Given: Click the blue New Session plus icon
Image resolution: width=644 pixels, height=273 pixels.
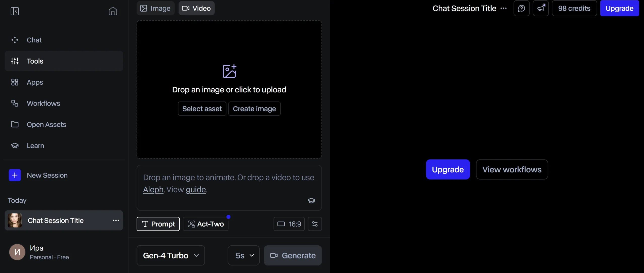Looking at the screenshot, I should 15,175.
